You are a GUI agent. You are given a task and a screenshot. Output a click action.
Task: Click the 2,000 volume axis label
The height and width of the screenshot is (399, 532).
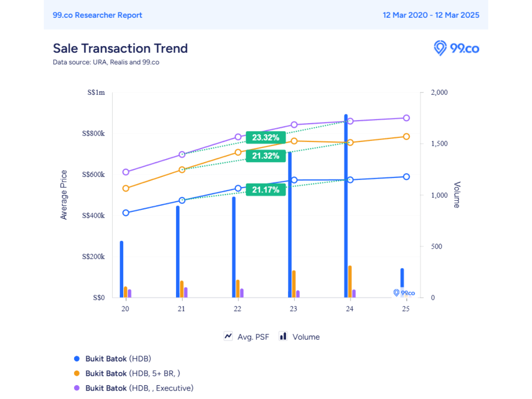(x=440, y=93)
